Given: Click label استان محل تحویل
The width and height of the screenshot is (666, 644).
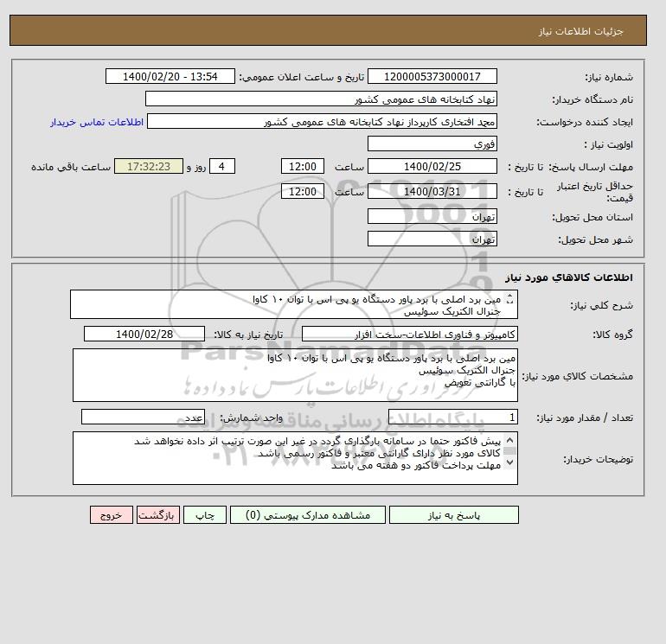Looking at the screenshot, I should [592, 217].
